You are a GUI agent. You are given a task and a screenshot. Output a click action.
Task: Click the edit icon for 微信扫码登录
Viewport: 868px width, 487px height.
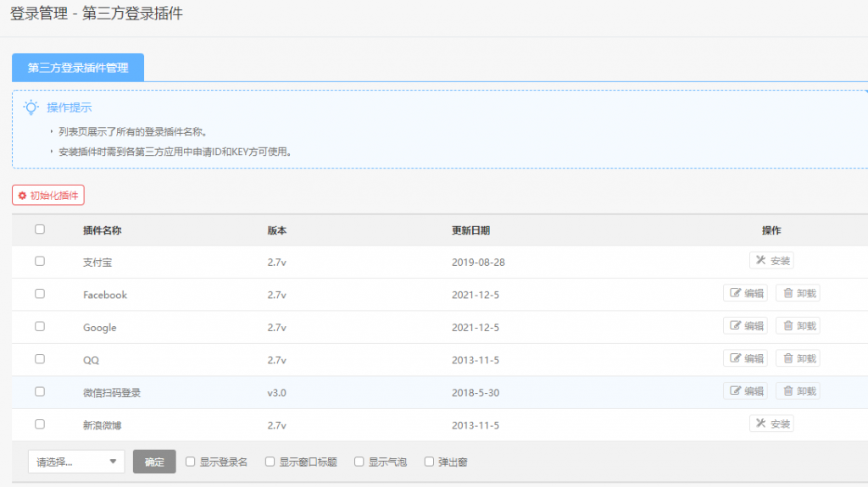pyautogui.click(x=735, y=391)
